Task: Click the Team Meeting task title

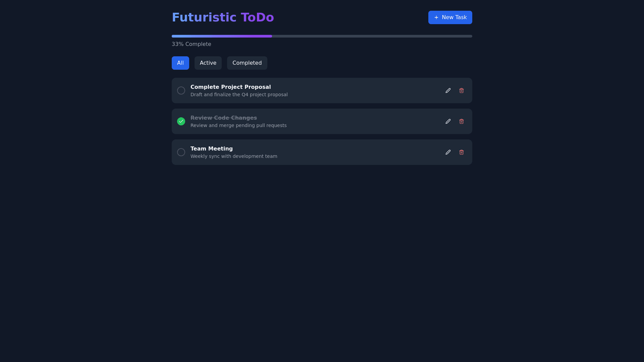Action: click(x=211, y=149)
